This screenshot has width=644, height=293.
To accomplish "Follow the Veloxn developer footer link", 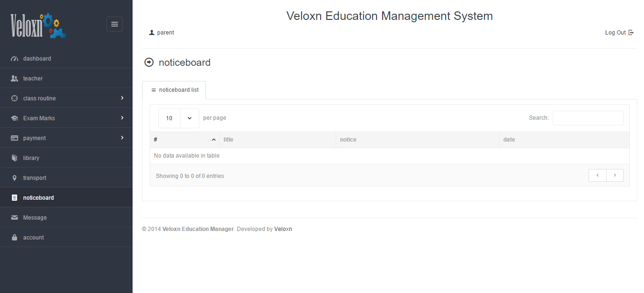I will click(283, 229).
